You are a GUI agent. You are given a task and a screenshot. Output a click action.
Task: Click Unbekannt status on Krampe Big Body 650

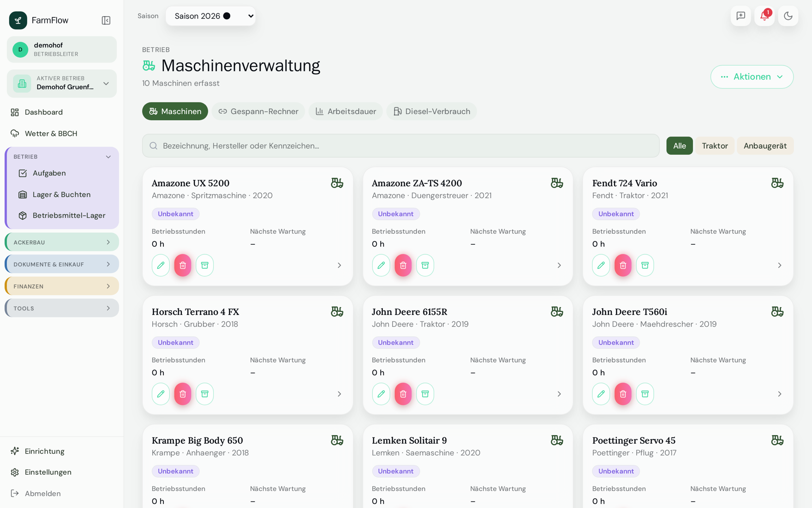[x=176, y=471]
